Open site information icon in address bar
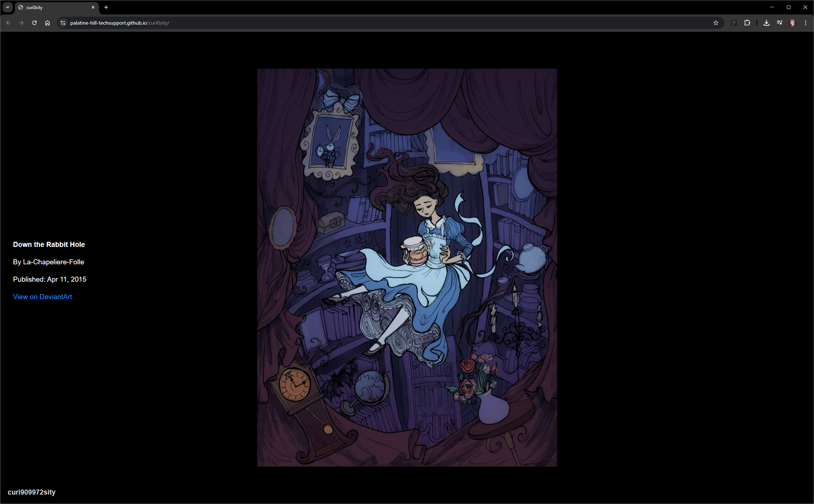 coord(63,23)
